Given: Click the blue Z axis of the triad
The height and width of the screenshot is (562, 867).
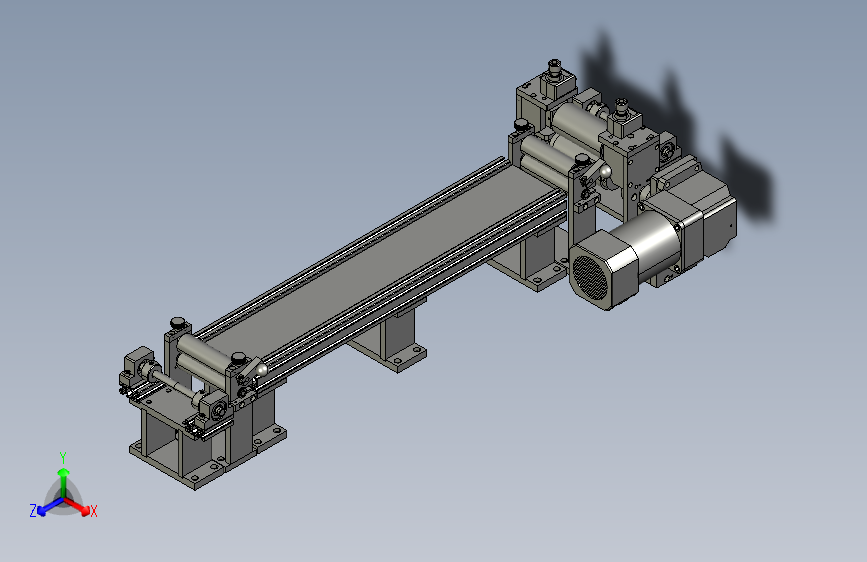Looking at the screenshot, I should [50, 506].
